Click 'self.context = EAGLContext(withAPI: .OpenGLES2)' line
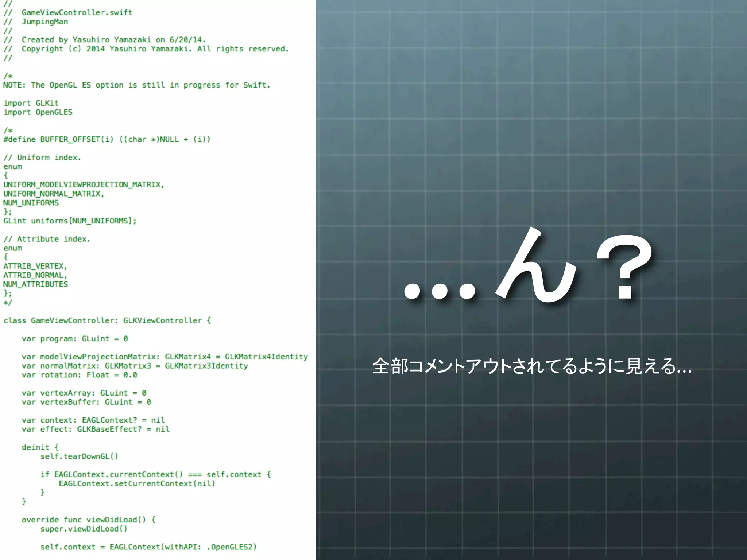The height and width of the screenshot is (560, 747). tap(148, 547)
